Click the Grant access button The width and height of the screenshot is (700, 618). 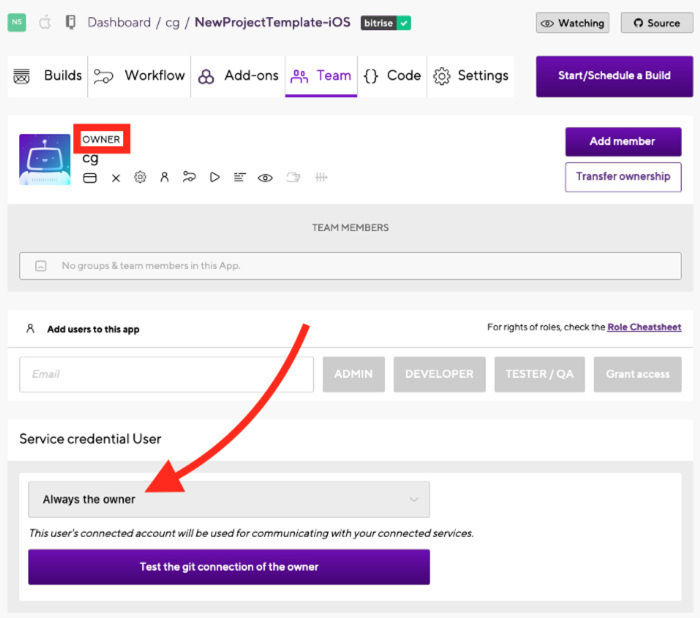(x=638, y=374)
